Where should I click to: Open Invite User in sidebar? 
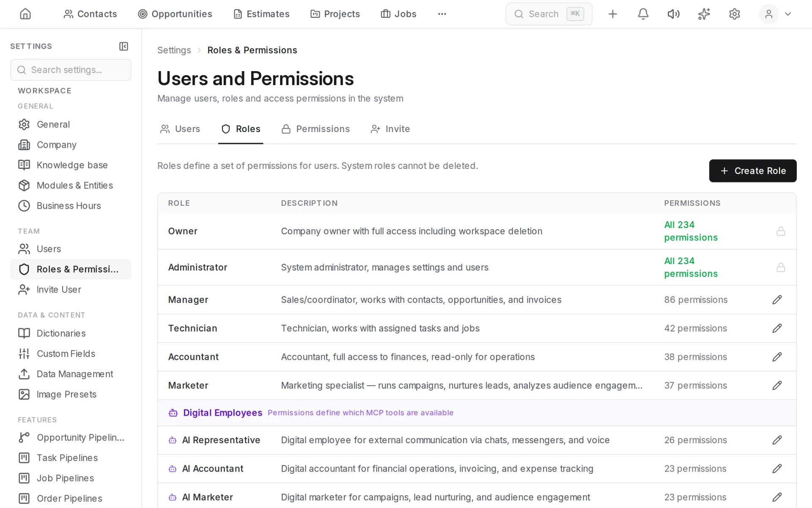pos(71,290)
